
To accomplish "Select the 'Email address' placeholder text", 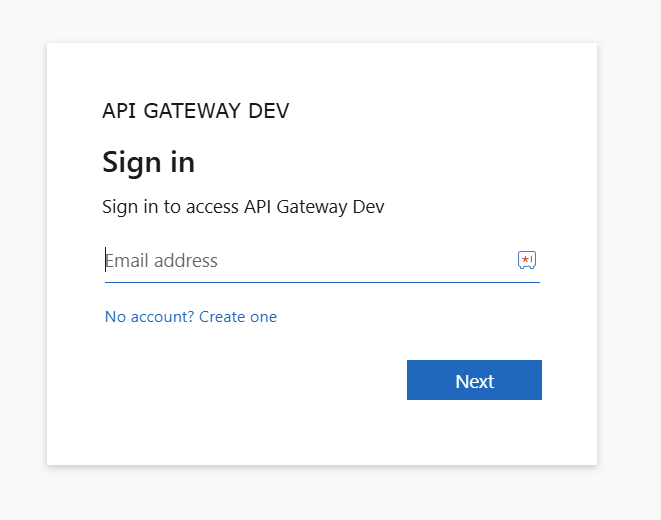I will point(161,261).
